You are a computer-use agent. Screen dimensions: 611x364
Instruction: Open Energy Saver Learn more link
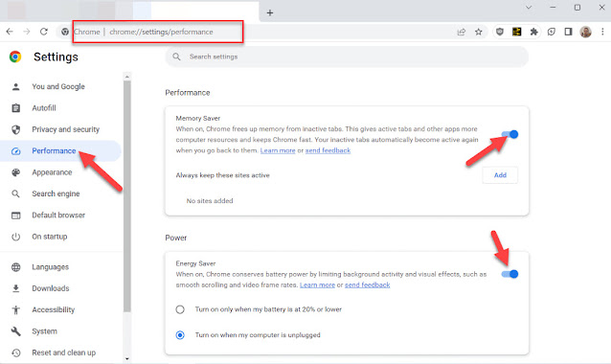pos(317,284)
